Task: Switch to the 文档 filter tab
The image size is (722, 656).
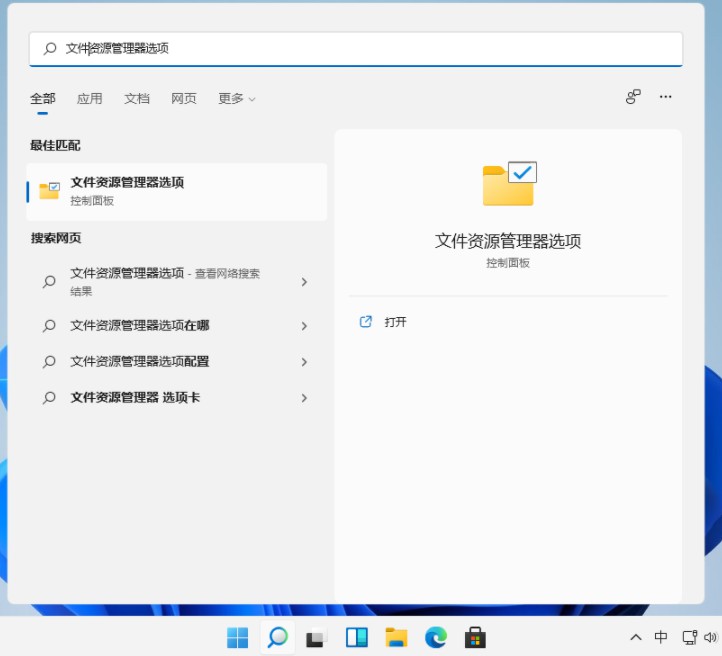Action: tap(137, 99)
